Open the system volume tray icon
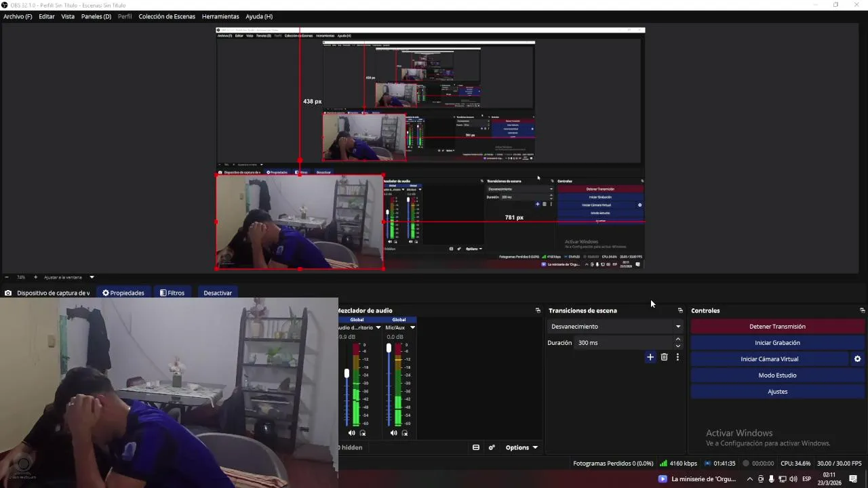Image resolution: width=868 pixels, height=488 pixels. [x=793, y=479]
